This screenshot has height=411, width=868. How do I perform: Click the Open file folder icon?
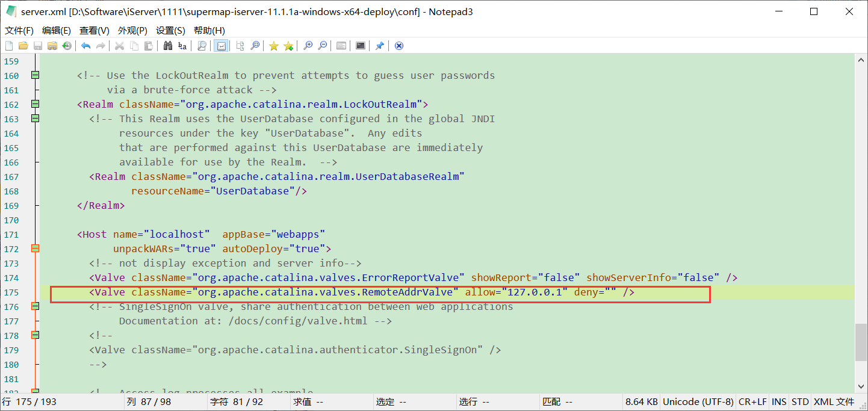[23, 46]
